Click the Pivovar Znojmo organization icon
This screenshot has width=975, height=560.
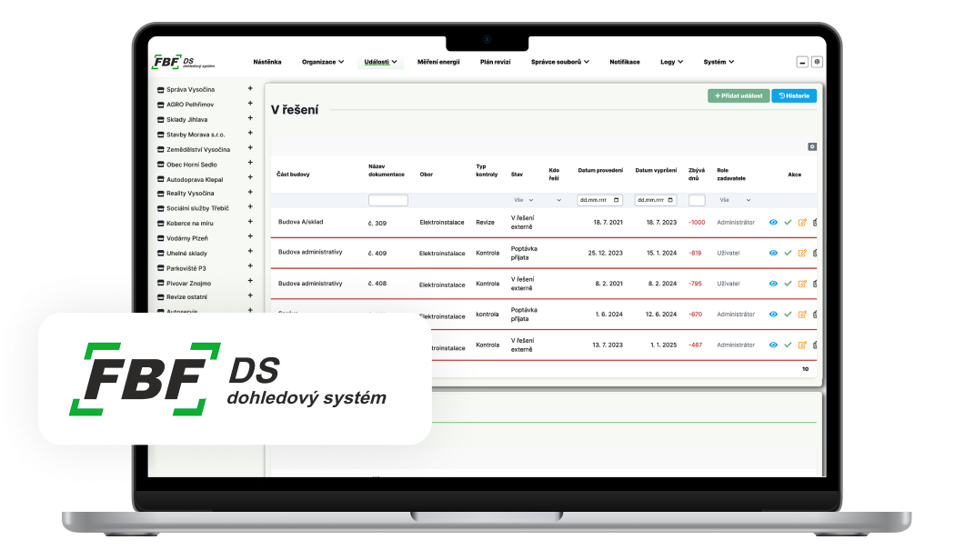pyautogui.click(x=160, y=284)
